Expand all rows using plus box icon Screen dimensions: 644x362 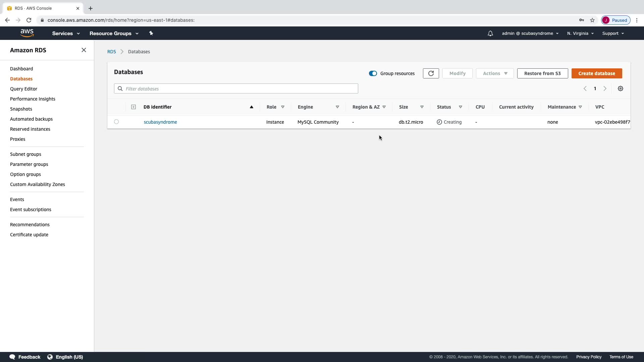133,107
